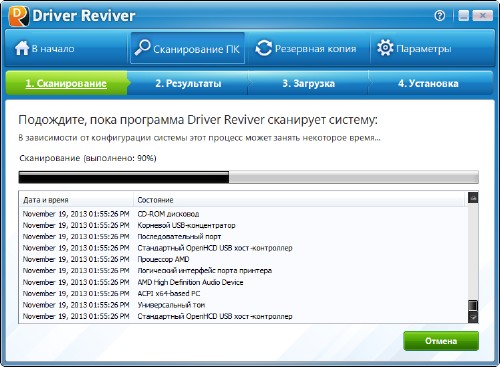This screenshot has height=367, width=500.
Task: Select the Корневой USB-концентратор row
Action: pyautogui.click(x=244, y=225)
